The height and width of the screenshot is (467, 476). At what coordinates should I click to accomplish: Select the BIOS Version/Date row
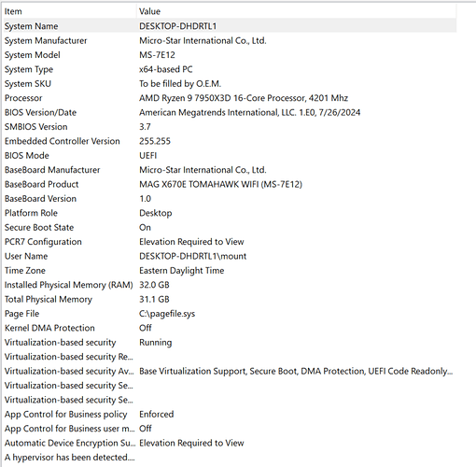pyautogui.click(x=230, y=112)
